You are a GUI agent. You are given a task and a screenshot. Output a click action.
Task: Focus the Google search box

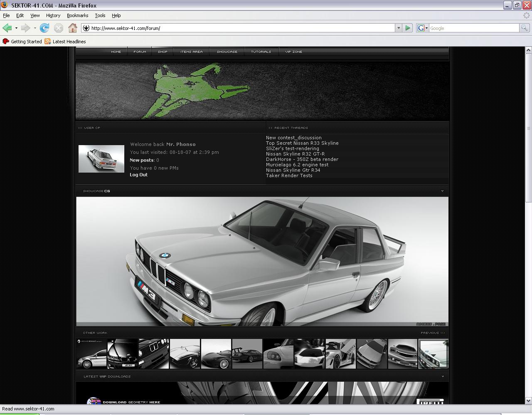tap(474, 28)
